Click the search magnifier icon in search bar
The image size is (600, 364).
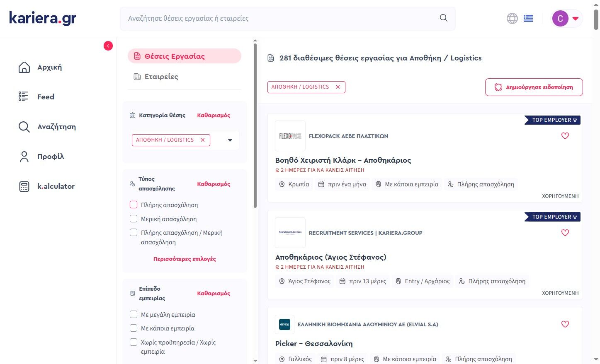(x=443, y=18)
